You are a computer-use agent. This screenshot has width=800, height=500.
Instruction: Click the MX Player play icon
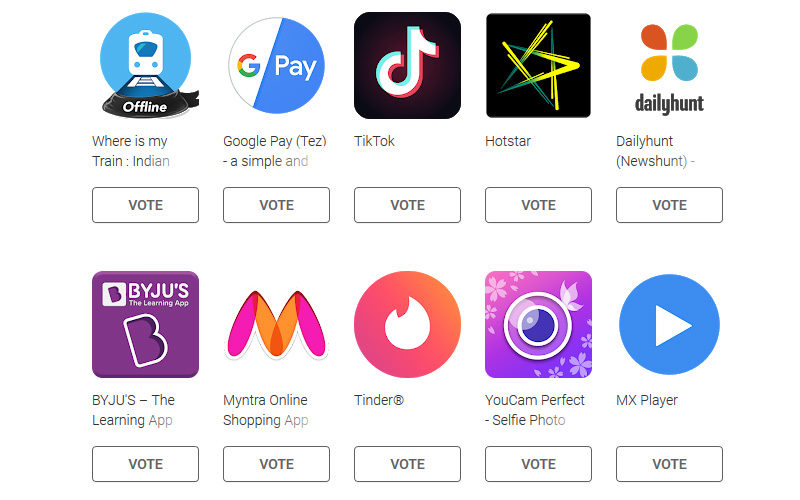(x=669, y=324)
